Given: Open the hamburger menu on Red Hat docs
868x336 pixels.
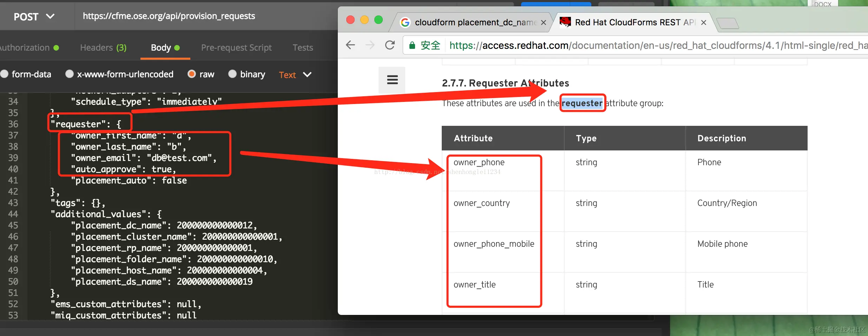Looking at the screenshot, I should click(392, 80).
